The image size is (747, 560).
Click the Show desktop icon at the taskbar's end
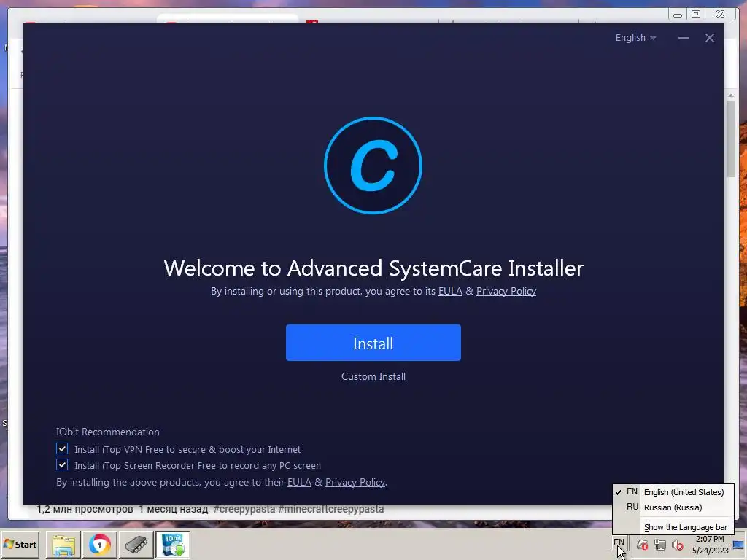click(x=739, y=545)
